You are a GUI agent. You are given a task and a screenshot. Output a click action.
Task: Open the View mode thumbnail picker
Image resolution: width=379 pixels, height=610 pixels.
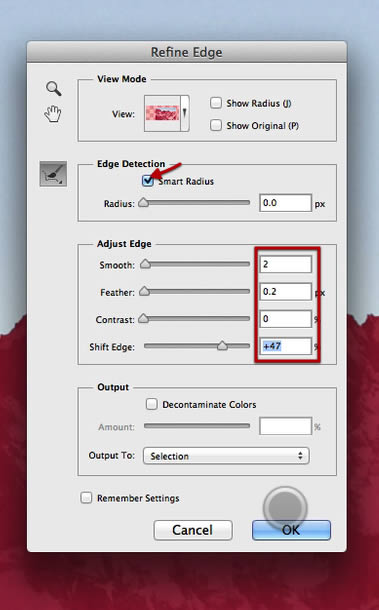tap(162, 113)
